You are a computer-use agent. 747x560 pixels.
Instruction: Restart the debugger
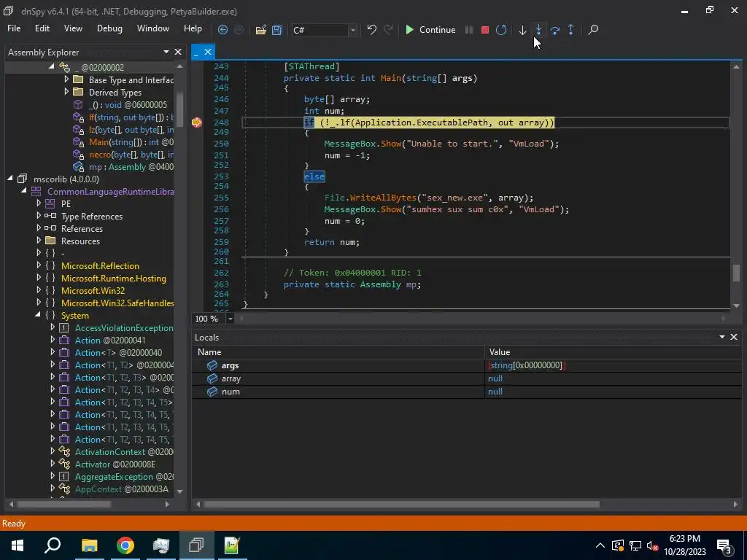pos(501,30)
